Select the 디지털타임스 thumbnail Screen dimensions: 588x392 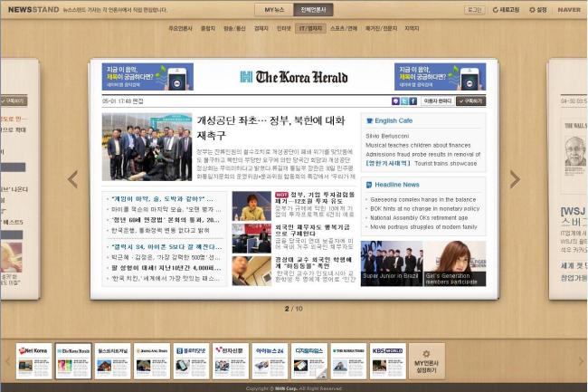point(309,361)
